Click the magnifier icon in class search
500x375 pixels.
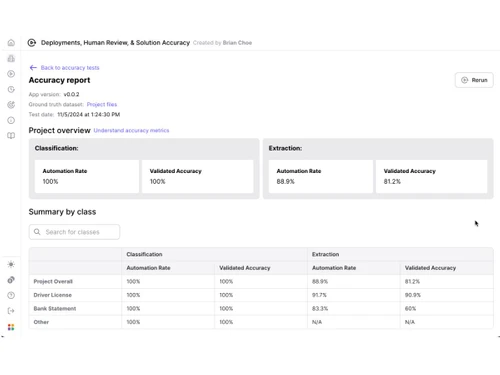(37, 232)
